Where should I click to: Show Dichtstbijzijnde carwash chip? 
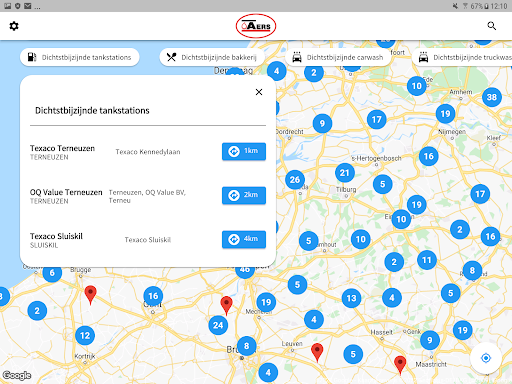338,57
